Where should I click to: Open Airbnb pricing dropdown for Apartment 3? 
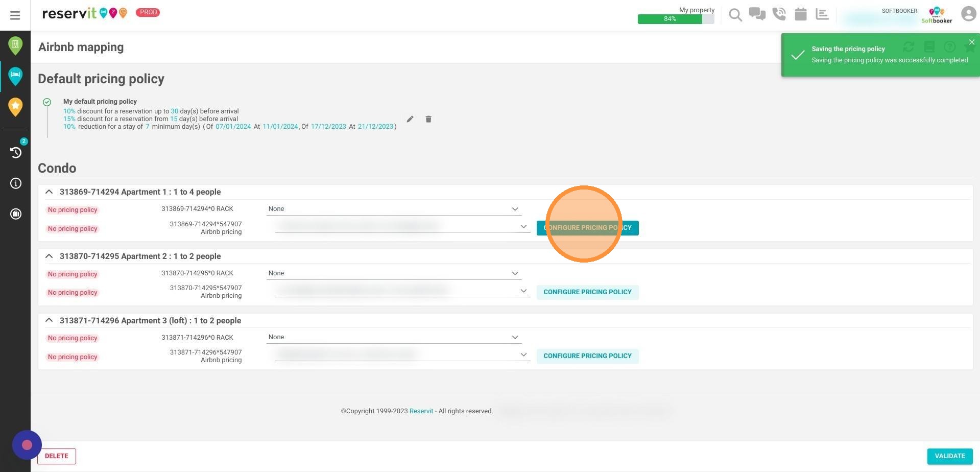point(402,355)
